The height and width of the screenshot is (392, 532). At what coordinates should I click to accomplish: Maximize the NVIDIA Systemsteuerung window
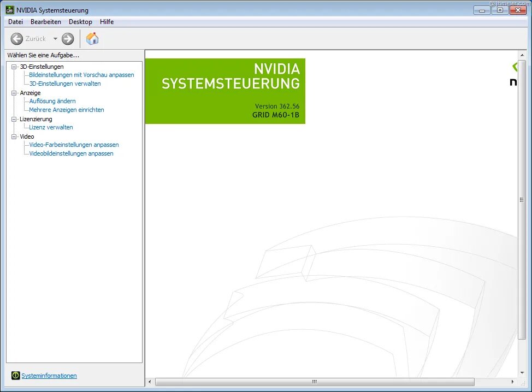pyautogui.click(x=500, y=10)
